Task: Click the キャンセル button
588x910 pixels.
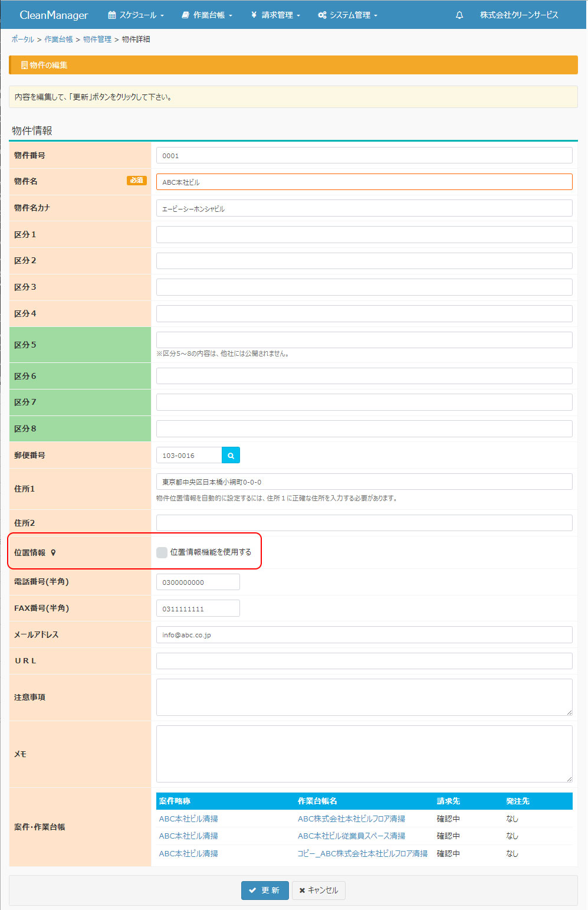Action: click(x=318, y=890)
